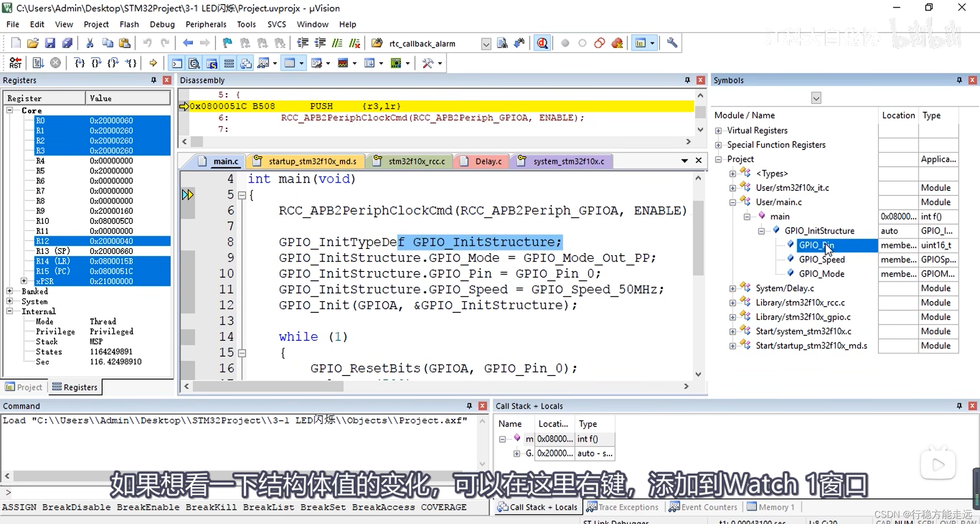Expand Virtual Registers in Symbols
The width and height of the screenshot is (980, 524).
[718, 131]
